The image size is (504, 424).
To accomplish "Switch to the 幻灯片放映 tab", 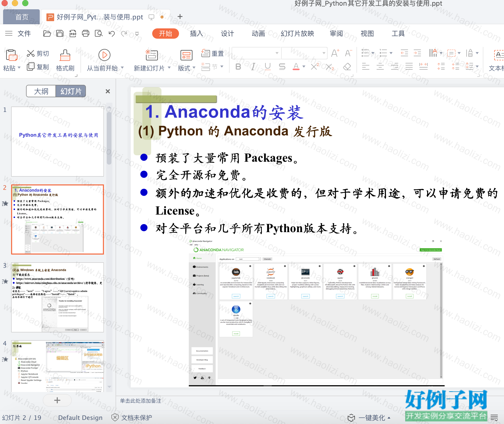I will click(x=297, y=34).
